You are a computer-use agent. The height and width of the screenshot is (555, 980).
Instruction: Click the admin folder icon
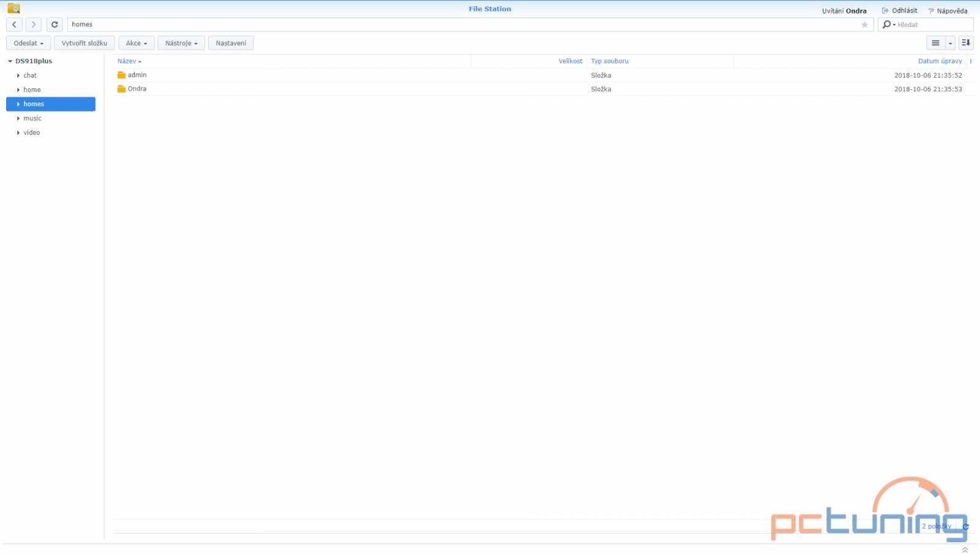click(121, 75)
